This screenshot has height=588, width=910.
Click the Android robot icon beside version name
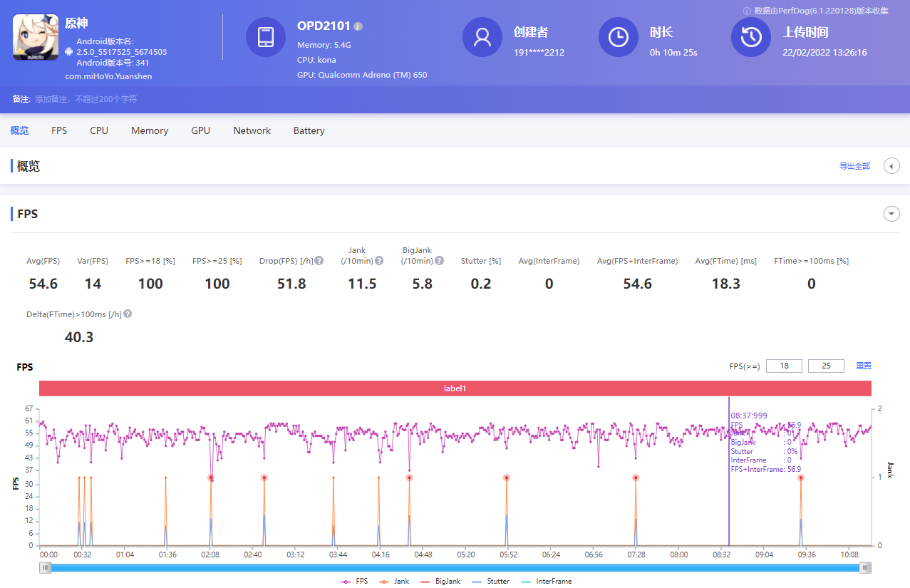click(x=68, y=51)
